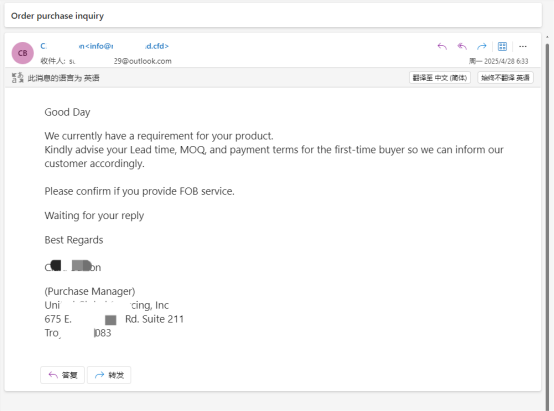The width and height of the screenshot is (554, 411).
Task: Click the CB sender avatar
Action: 23,53
